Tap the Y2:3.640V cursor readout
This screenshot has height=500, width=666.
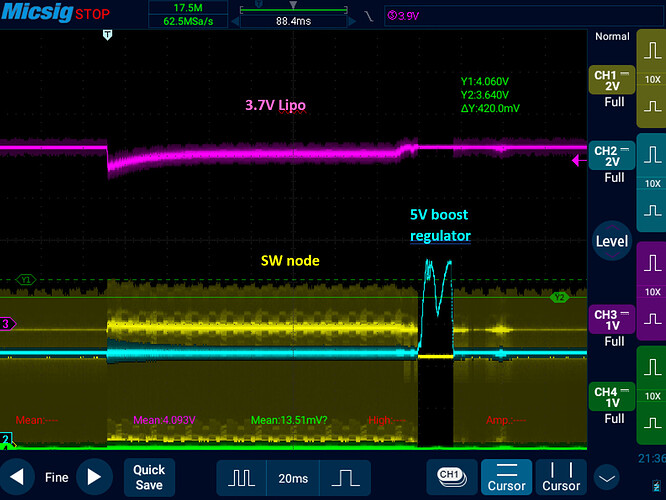coord(485,95)
